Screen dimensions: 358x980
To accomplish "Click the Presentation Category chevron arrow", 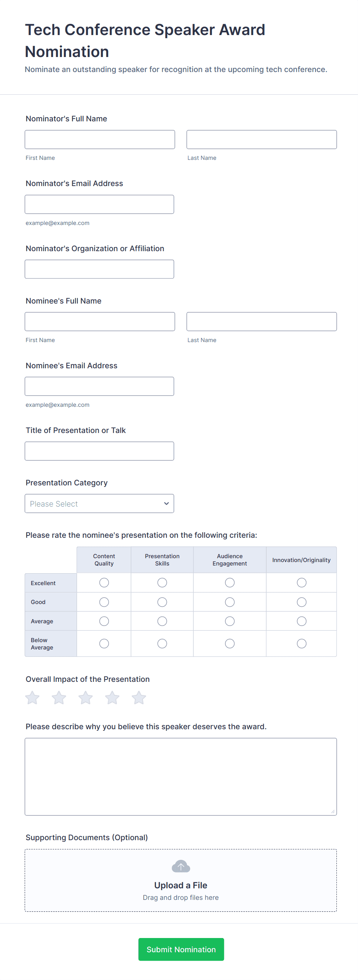I will click(166, 503).
